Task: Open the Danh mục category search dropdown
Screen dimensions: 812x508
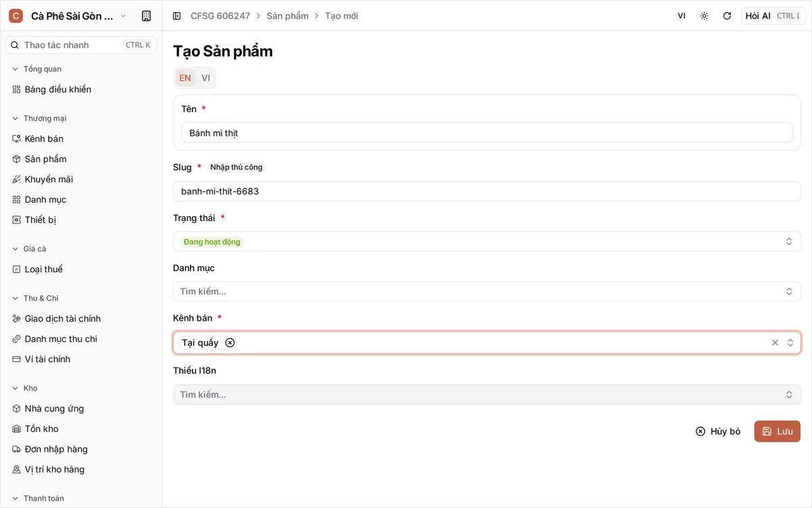Action: point(486,291)
